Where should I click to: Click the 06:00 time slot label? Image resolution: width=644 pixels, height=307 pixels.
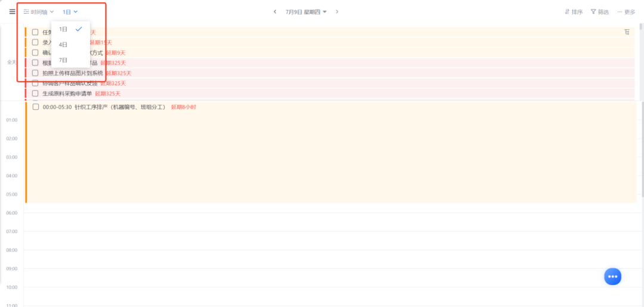pos(11,213)
